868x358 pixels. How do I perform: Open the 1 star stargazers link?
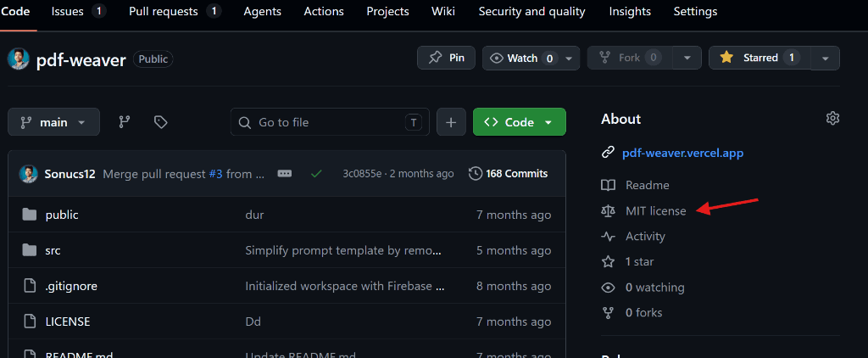pos(639,261)
